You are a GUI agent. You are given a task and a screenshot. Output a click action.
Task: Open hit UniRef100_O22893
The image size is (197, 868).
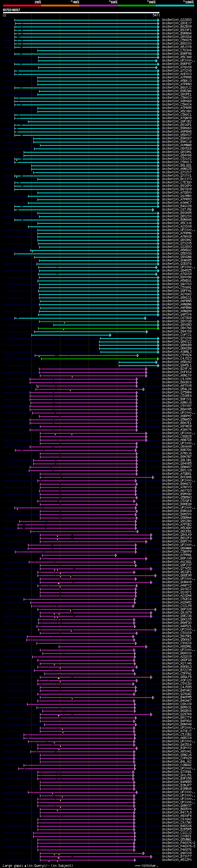[177, 20]
